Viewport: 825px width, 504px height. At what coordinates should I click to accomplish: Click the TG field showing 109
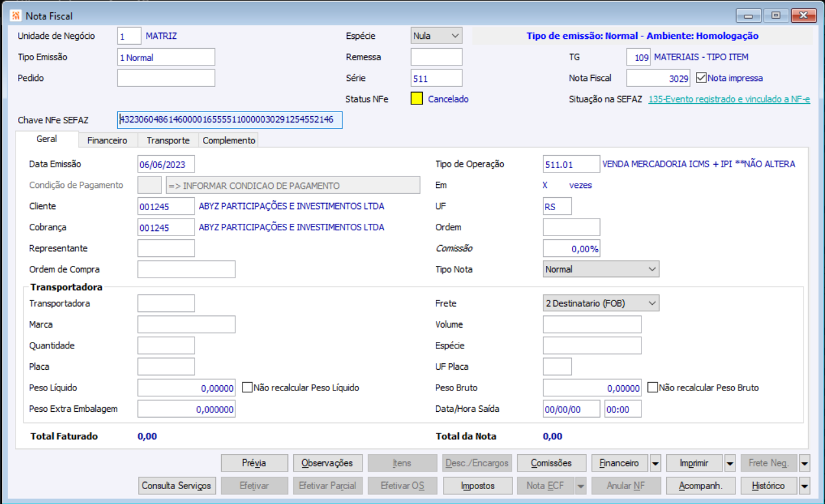[639, 57]
